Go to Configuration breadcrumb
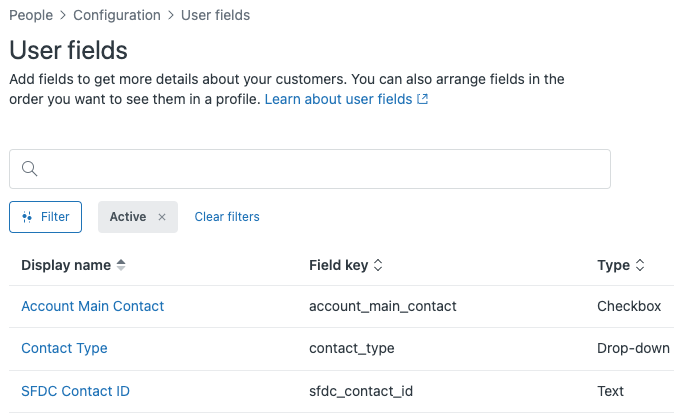674x417 pixels. [117, 15]
